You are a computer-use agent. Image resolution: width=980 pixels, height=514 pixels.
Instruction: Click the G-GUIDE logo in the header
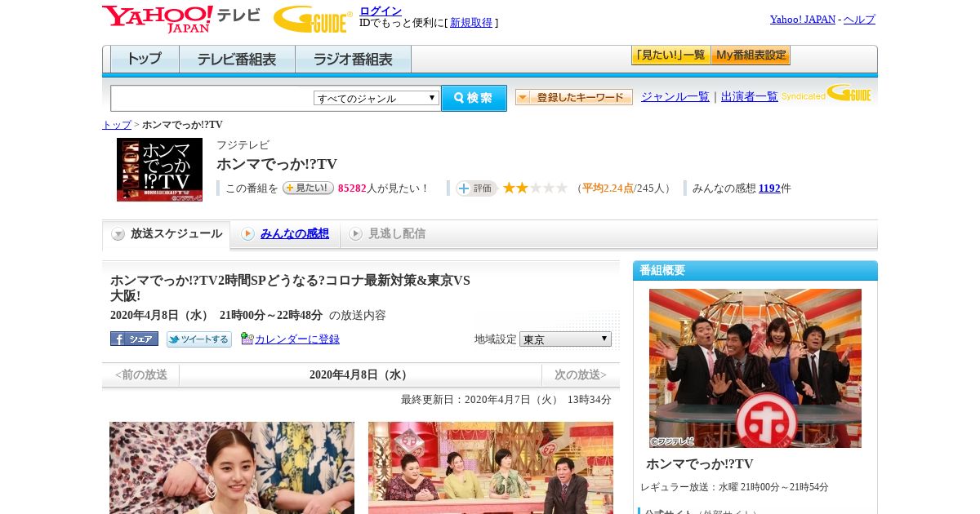313,19
